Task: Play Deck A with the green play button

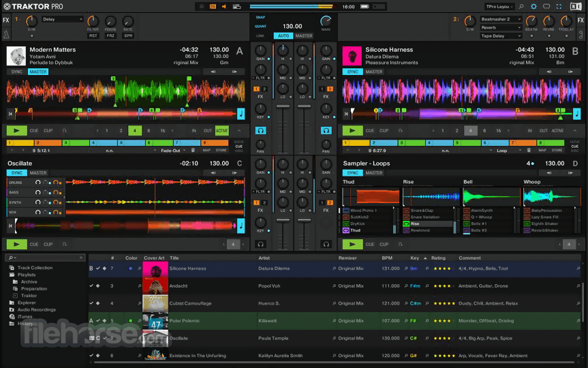Action: tap(16, 131)
